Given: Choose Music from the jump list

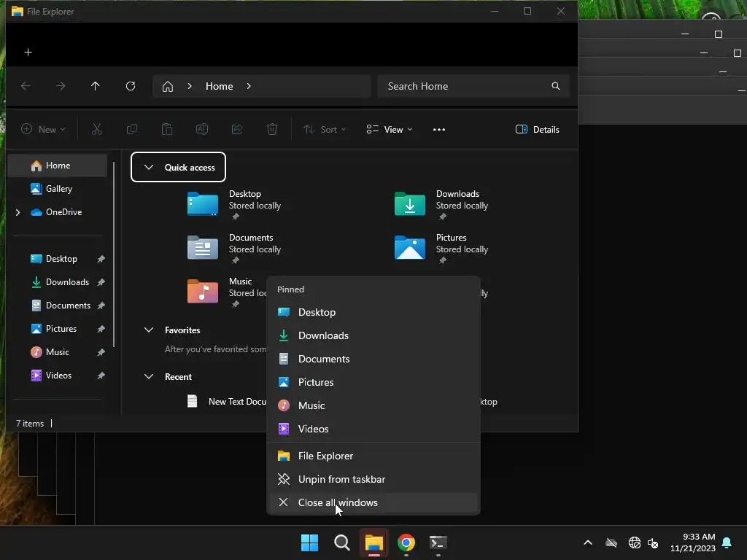Looking at the screenshot, I should click(373, 405).
